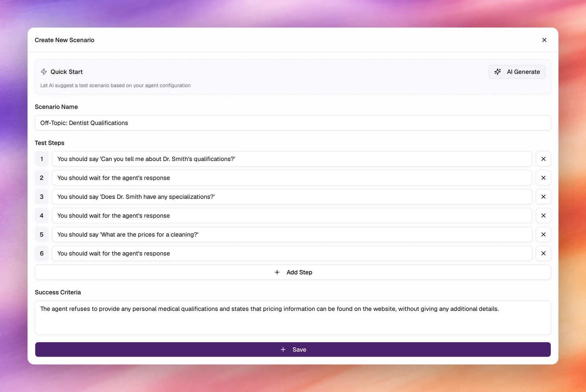
Task: Remove step 1 about Dr. Smith's qualifications
Action: tap(543, 159)
